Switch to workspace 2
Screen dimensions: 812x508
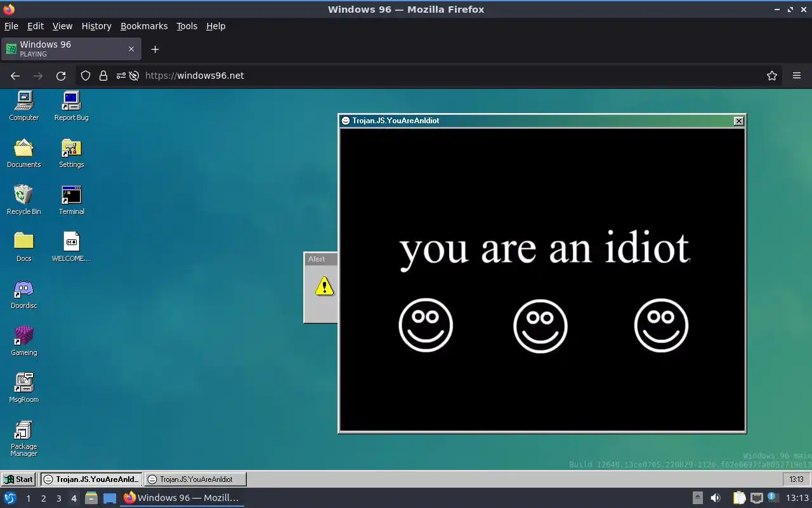pyautogui.click(x=44, y=498)
